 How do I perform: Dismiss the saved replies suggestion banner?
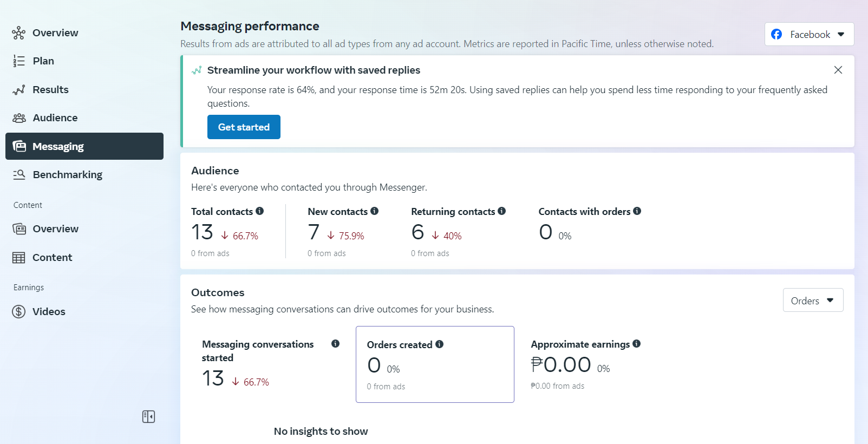(x=838, y=70)
